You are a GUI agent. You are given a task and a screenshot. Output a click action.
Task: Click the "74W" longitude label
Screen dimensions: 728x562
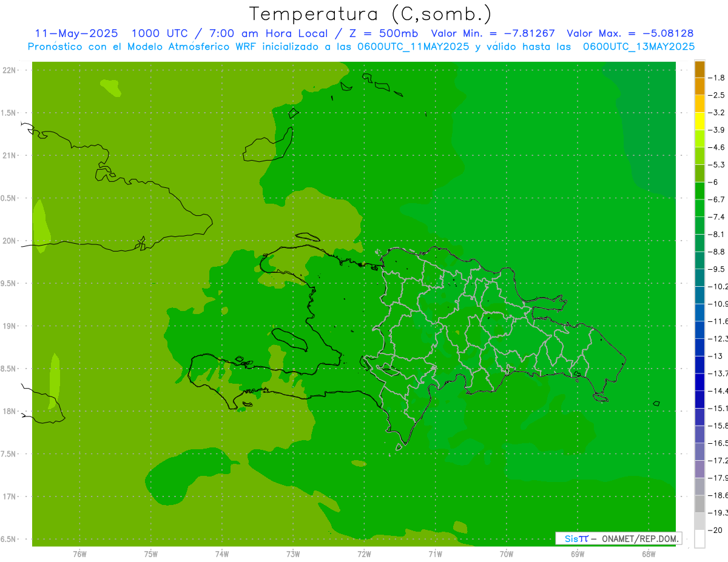coord(221,554)
